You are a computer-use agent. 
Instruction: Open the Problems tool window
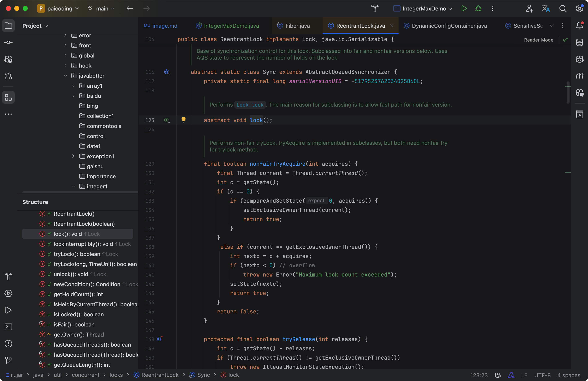[8, 343]
